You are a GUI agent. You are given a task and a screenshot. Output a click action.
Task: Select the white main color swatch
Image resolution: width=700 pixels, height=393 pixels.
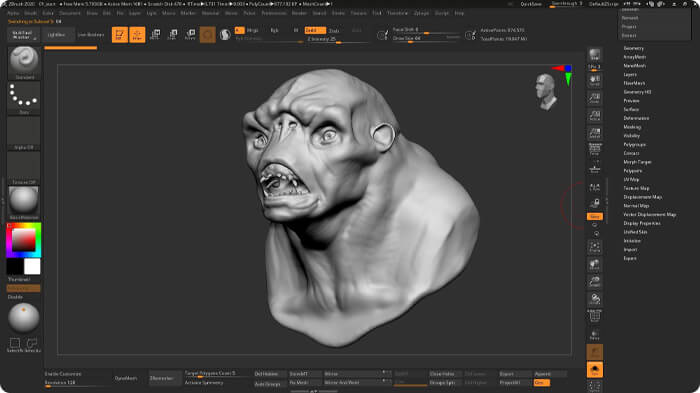coord(32,267)
